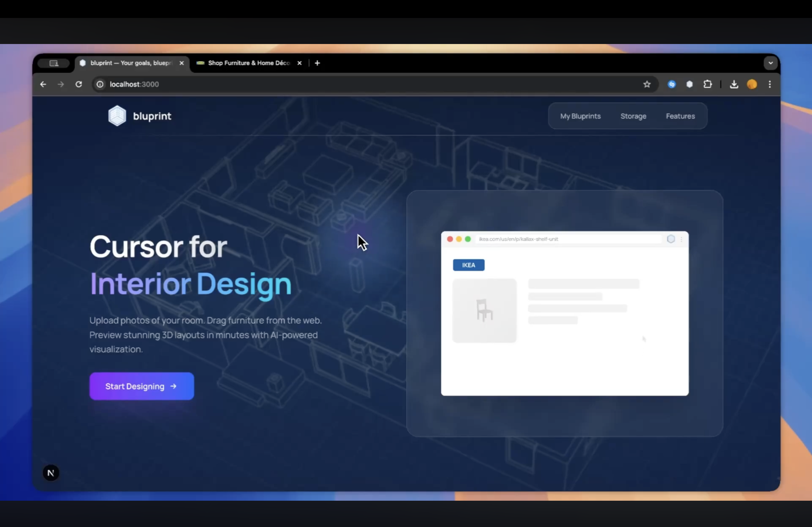Open a new tab with plus button
Screen dimensions: 812x527
click(317, 63)
